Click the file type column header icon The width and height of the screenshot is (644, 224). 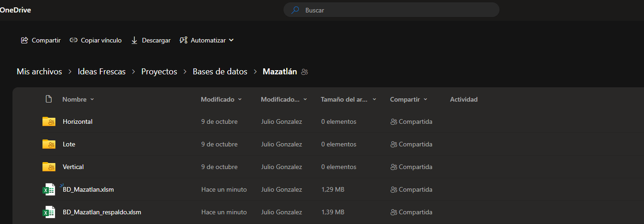pyautogui.click(x=48, y=99)
